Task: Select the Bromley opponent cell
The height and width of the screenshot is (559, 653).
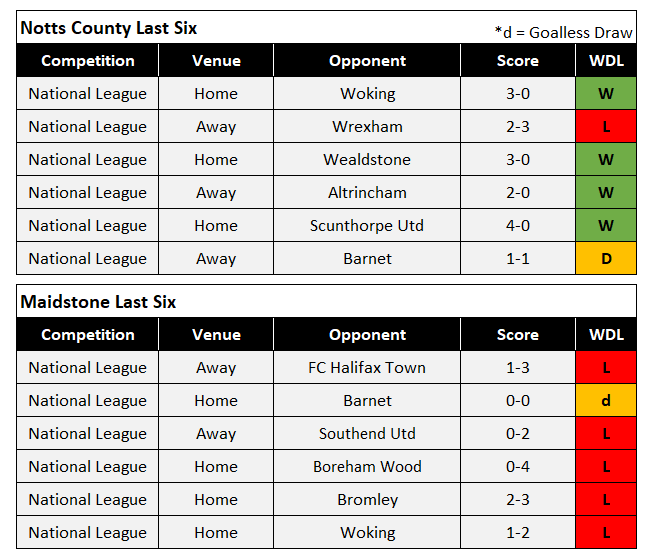Action: [367, 500]
